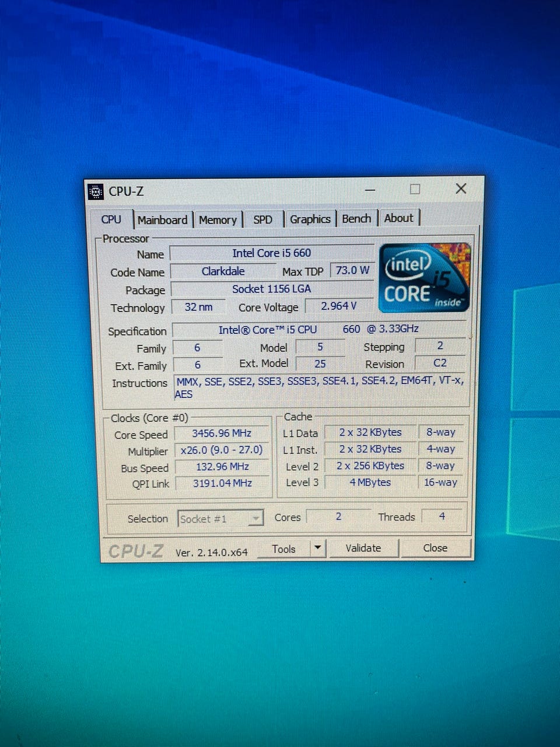The height and width of the screenshot is (747, 560).
Task: Click the Name field 'Intel Core i5 660'
Action: [272, 253]
